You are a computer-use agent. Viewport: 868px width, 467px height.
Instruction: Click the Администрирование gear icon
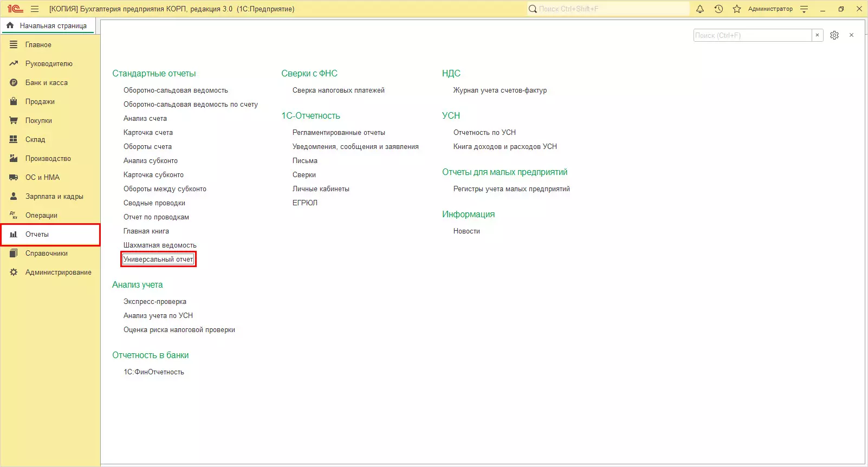[x=14, y=272]
